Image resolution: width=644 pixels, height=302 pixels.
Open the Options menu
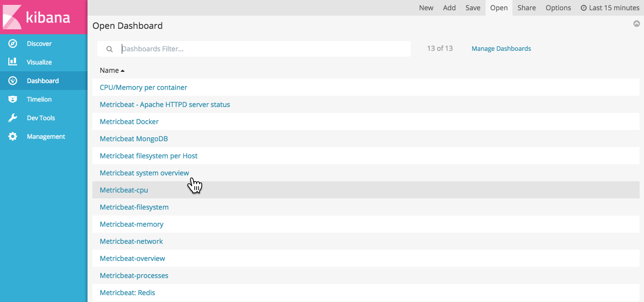point(558,8)
